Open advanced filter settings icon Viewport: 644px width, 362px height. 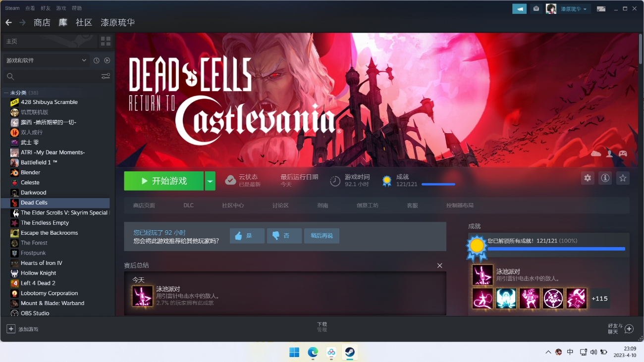tap(106, 76)
